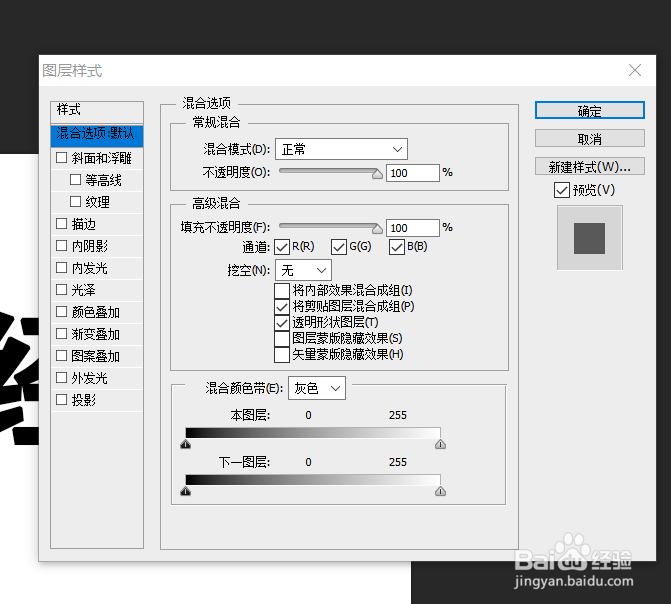This screenshot has height=604, width=671.
Task: Toggle the B(B) channel checkbox
Action: (397, 247)
